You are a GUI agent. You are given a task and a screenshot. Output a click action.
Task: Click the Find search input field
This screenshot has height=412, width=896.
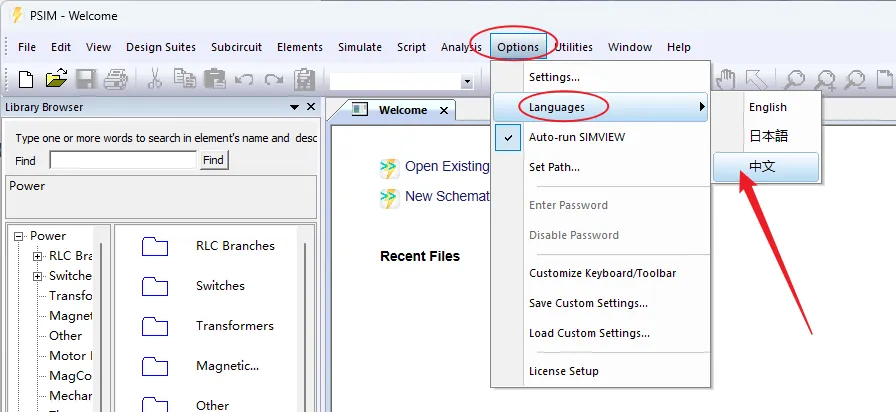click(x=123, y=161)
